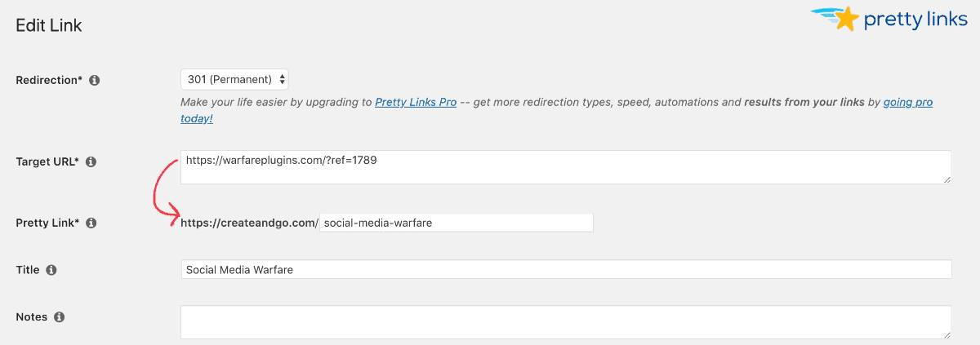Image resolution: width=980 pixels, height=345 pixels.
Task: Click info icon next to Target URL label
Action: [x=91, y=162]
